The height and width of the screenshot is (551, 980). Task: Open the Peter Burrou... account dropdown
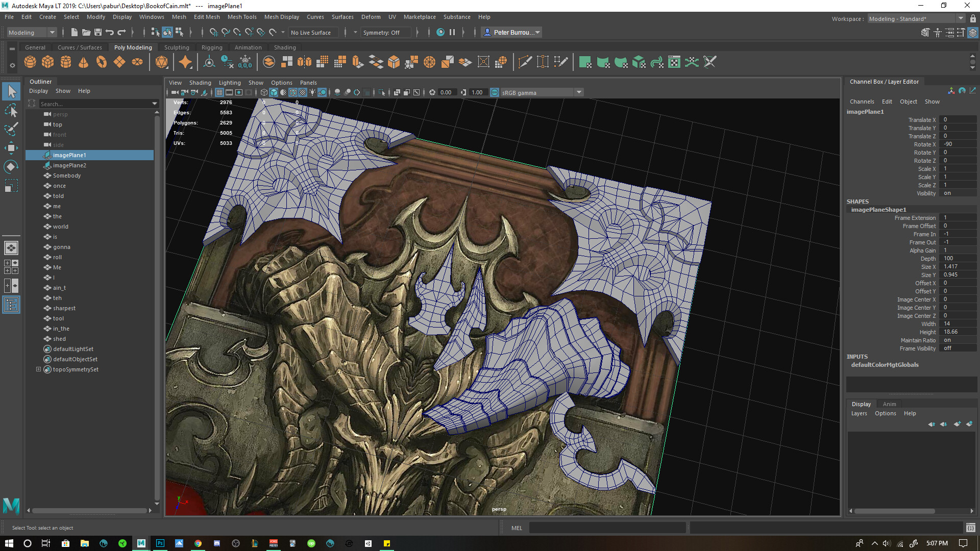click(x=511, y=32)
